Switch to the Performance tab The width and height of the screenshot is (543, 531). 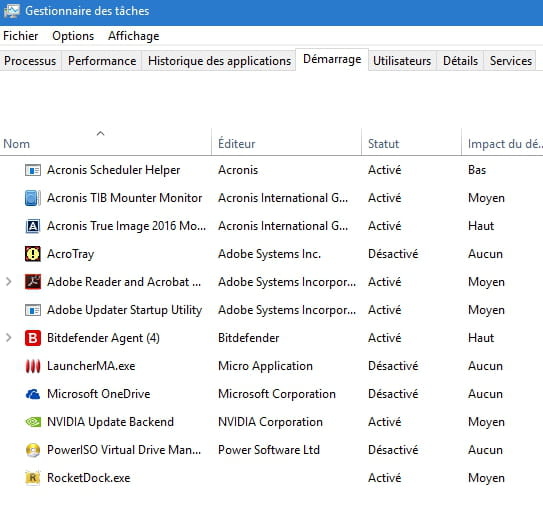(x=102, y=61)
